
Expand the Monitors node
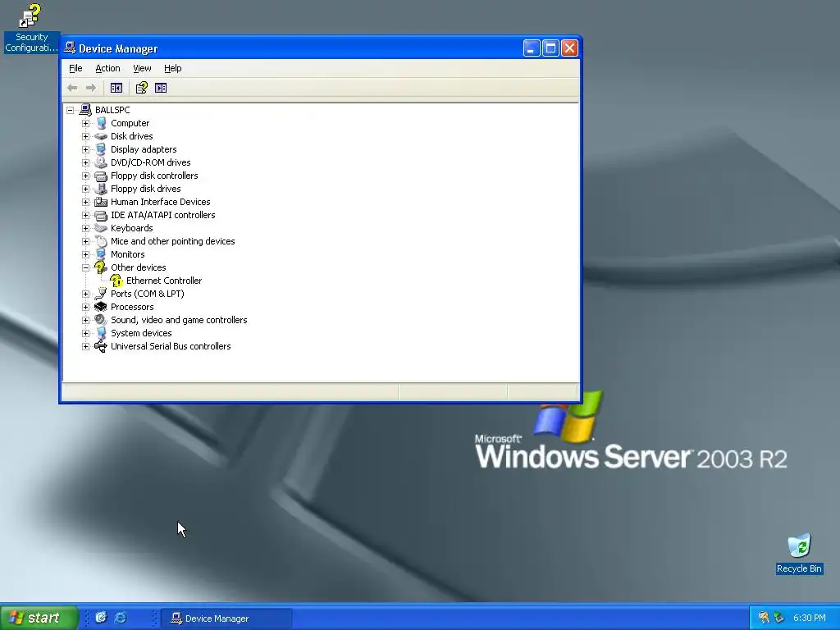coord(85,254)
